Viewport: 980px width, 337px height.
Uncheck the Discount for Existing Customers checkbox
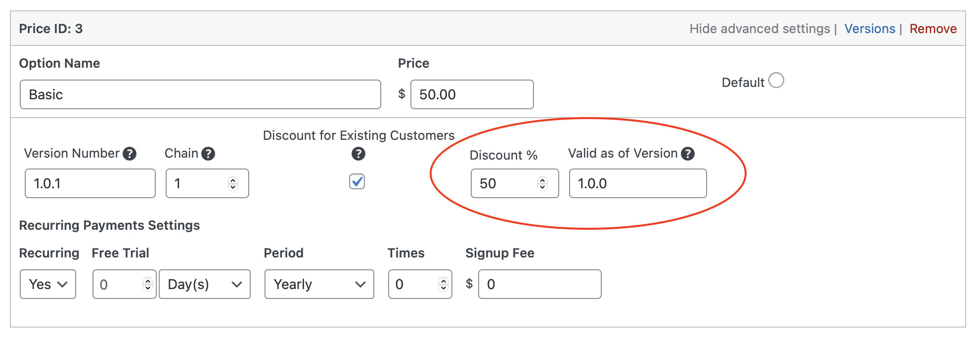pos(357,181)
